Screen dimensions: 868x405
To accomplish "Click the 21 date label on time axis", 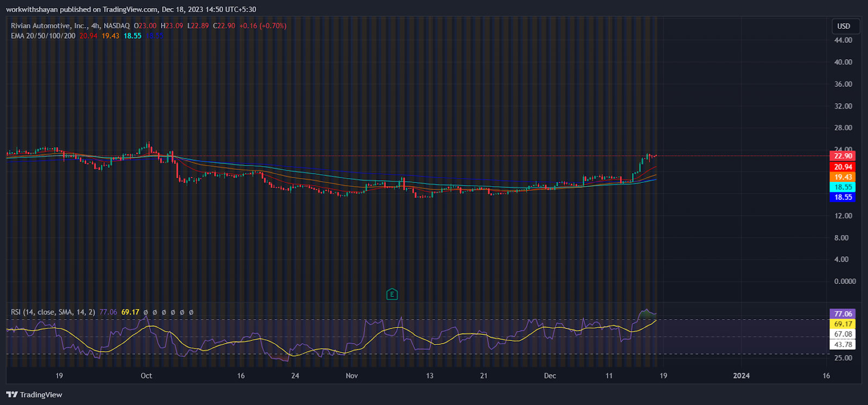I will pos(484,376).
